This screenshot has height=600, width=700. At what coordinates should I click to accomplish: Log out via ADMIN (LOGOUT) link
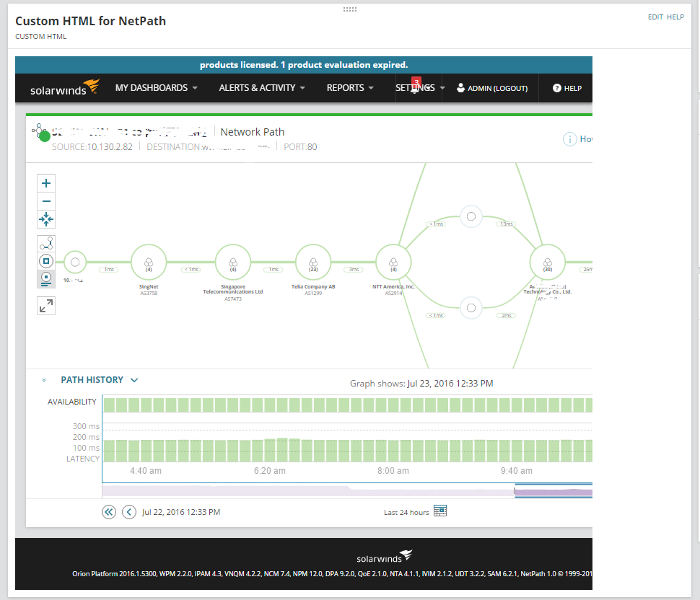pyautogui.click(x=497, y=88)
